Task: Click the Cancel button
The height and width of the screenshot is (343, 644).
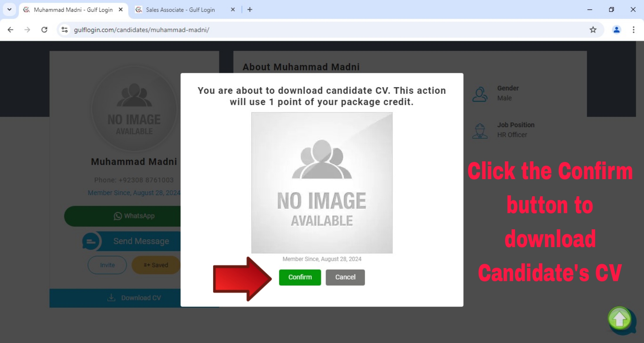Action: [345, 277]
